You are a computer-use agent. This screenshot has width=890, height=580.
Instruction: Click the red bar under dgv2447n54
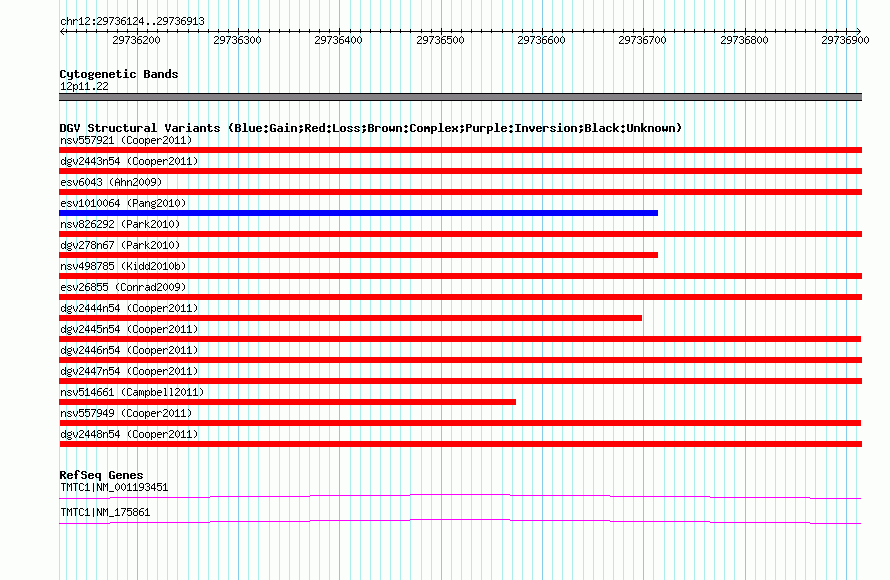(x=460, y=381)
